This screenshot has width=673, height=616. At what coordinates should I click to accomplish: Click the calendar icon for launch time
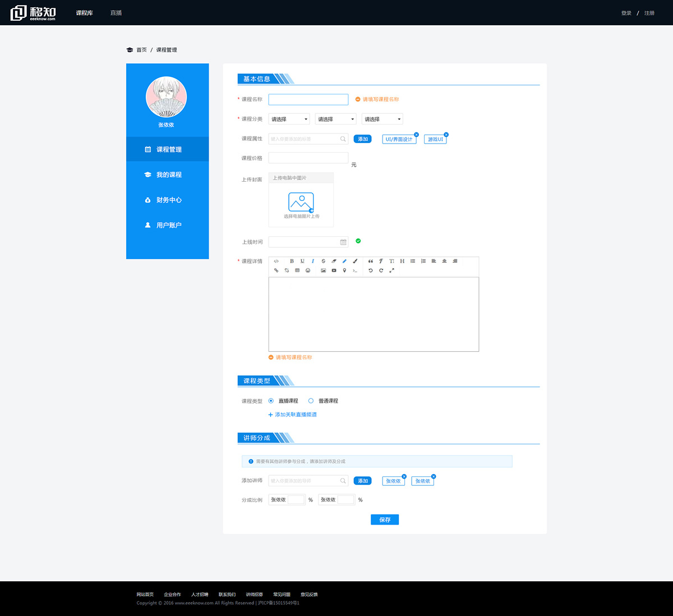[343, 242]
